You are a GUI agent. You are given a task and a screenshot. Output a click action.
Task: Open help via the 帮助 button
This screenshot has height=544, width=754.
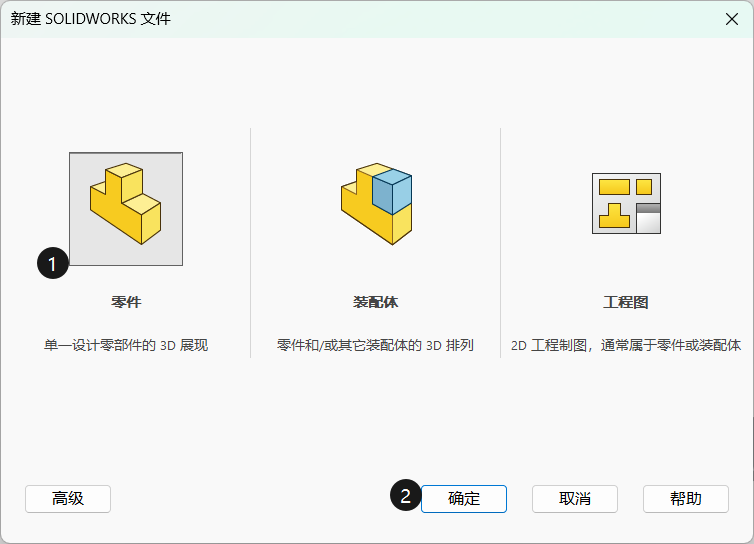(685, 499)
